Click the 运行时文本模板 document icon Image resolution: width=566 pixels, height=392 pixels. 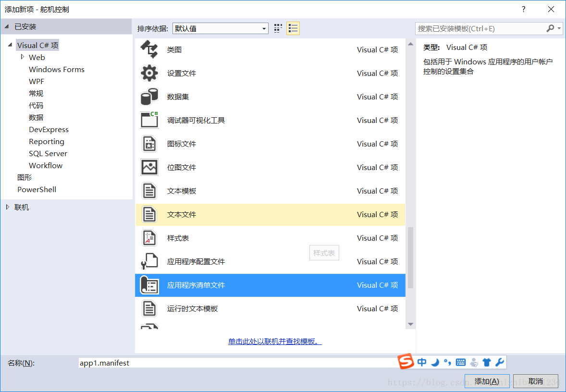(149, 308)
